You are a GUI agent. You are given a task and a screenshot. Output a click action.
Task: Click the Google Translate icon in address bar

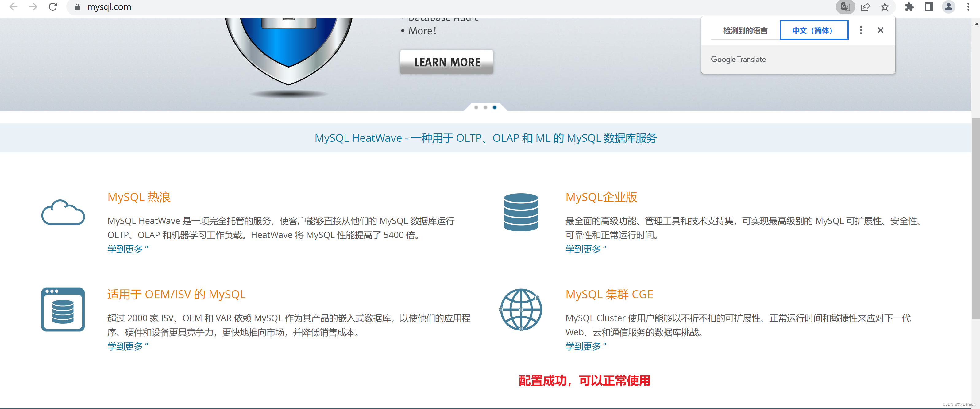pos(845,7)
